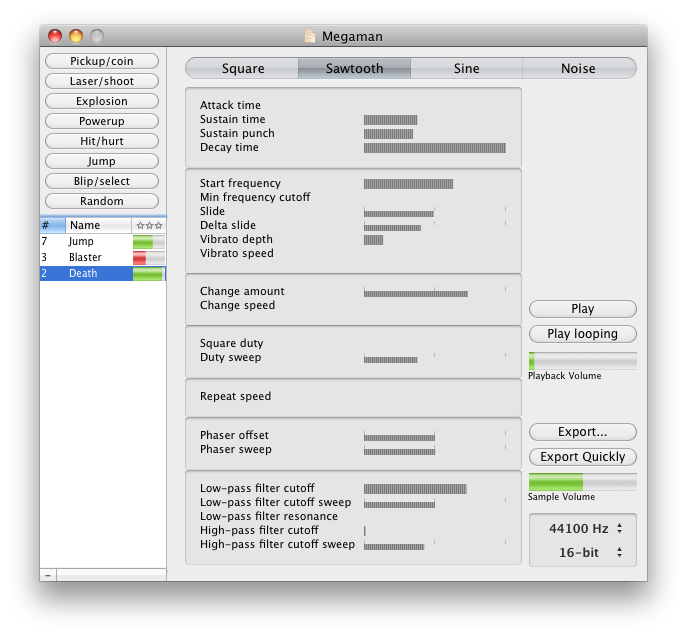Select the Blaster row in the list
Viewport: 687px width, 636px height.
click(x=85, y=258)
